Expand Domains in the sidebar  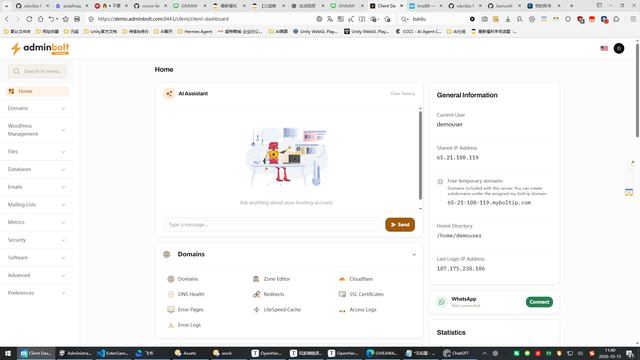[37, 109]
